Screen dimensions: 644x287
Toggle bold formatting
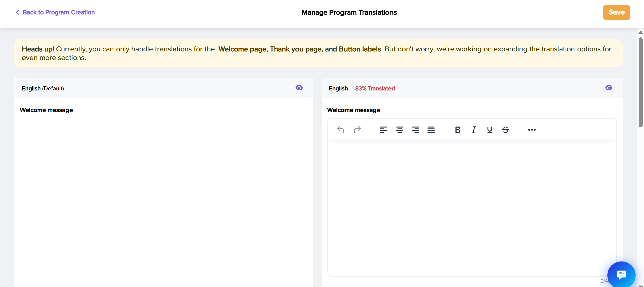[x=457, y=130]
